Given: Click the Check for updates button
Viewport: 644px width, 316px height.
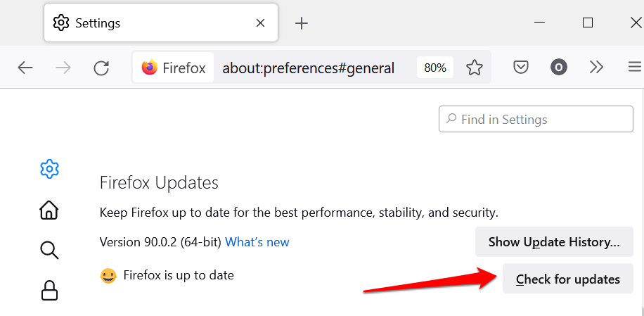Looking at the screenshot, I should point(568,279).
